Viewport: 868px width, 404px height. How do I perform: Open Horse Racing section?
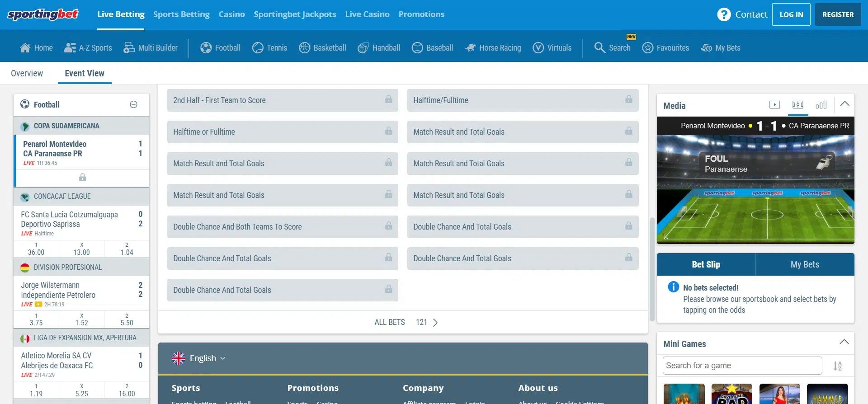[x=493, y=47]
